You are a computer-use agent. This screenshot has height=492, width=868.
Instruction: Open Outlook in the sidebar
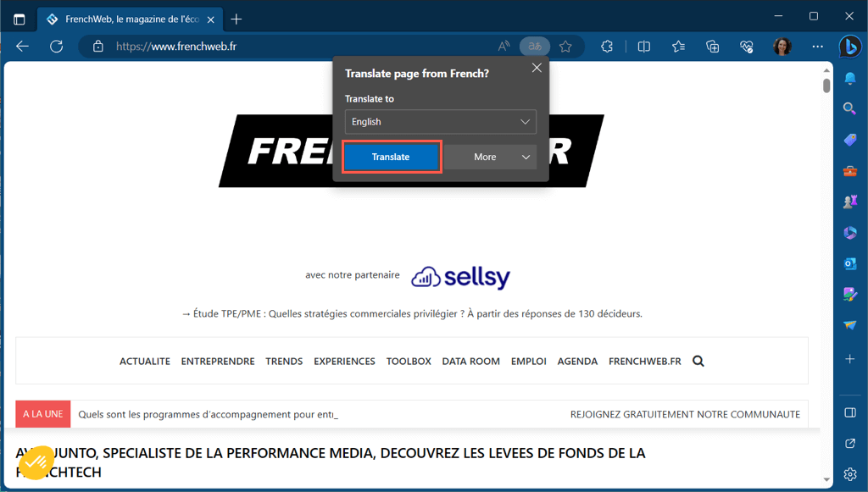point(850,264)
